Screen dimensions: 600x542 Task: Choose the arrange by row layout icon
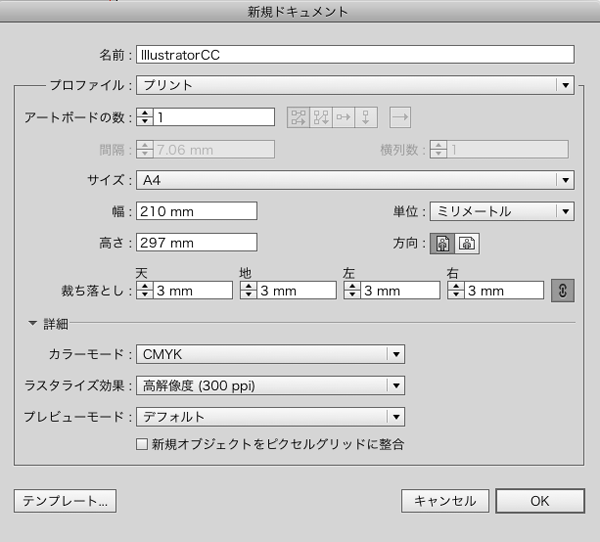(345, 117)
